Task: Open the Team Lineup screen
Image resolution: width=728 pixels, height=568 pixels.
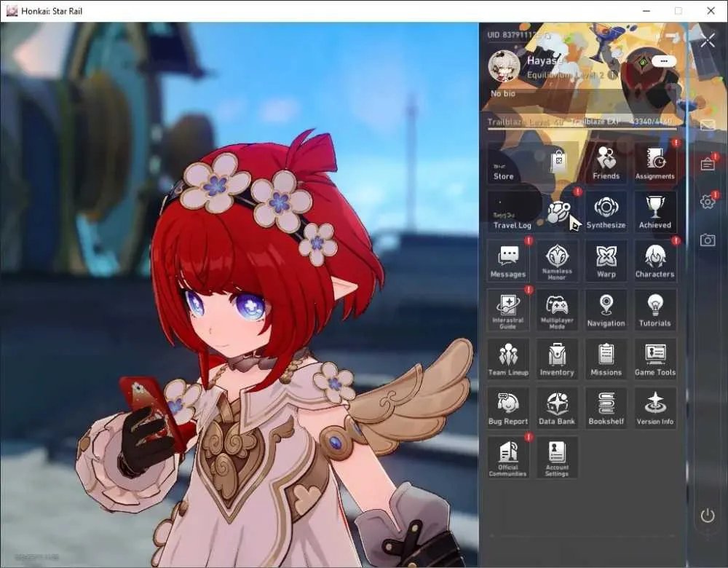Action: point(508,360)
